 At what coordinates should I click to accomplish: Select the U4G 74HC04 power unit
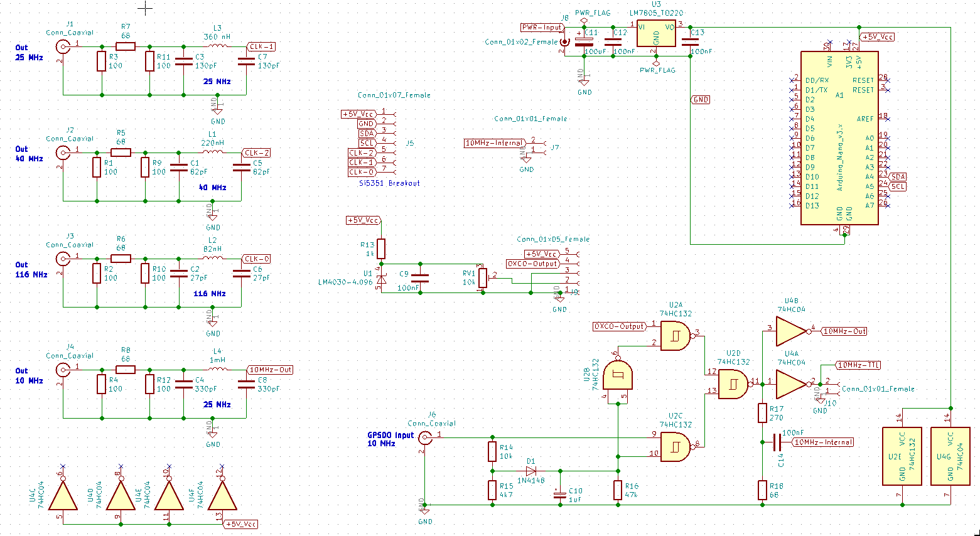(x=950, y=456)
